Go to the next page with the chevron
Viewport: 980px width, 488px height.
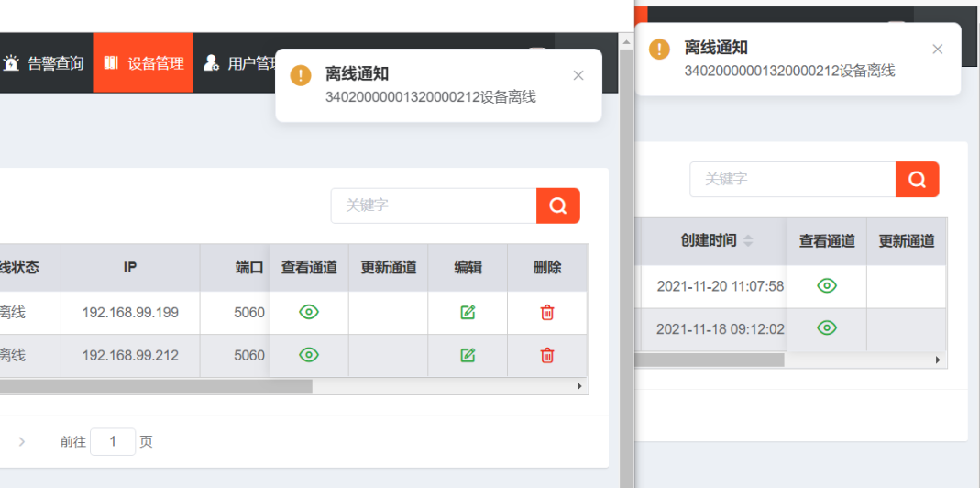pyautogui.click(x=22, y=442)
